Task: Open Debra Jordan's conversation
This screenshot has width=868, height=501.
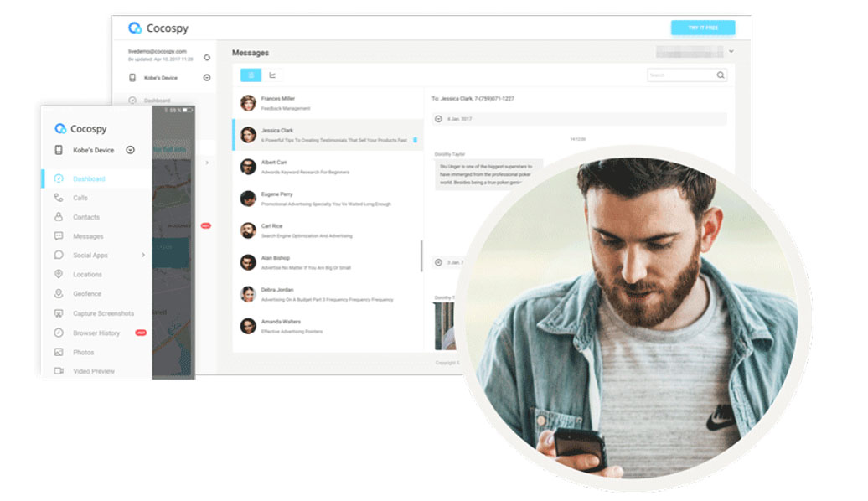Action: pyautogui.click(x=328, y=294)
